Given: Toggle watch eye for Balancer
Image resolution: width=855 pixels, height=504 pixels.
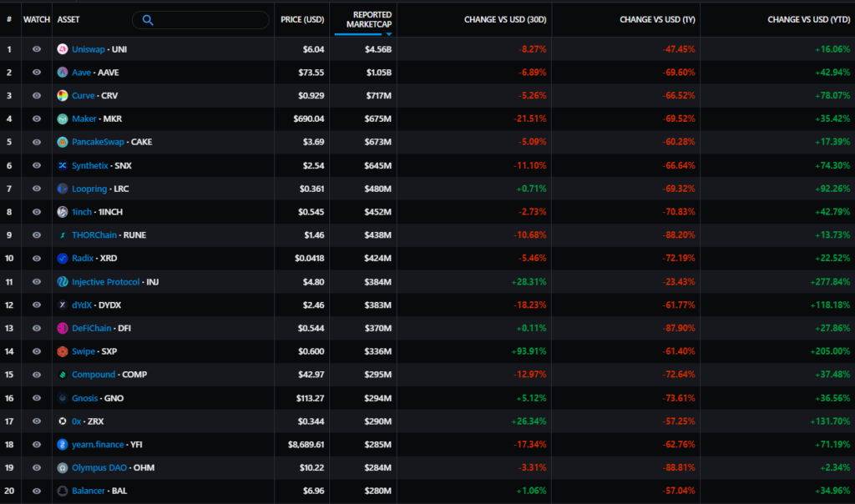Looking at the screenshot, I should pyautogui.click(x=37, y=491).
